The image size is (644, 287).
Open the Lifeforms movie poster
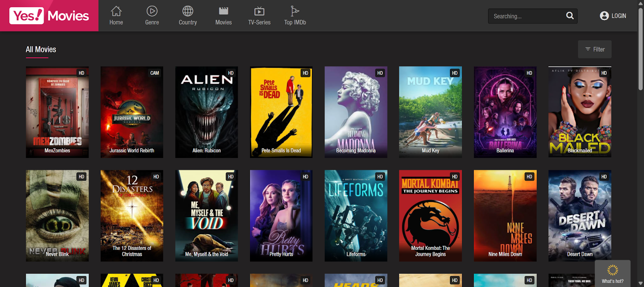pos(356,216)
